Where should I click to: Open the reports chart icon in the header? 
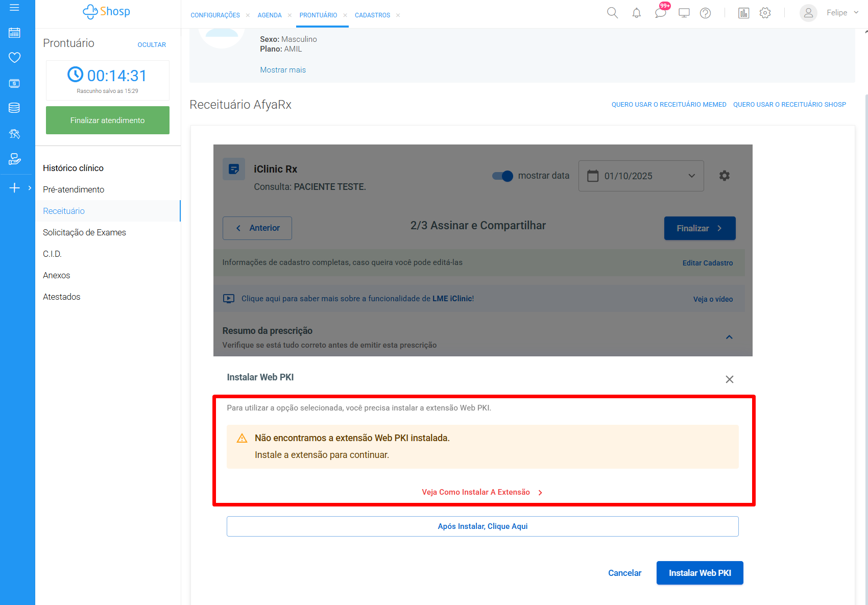tap(743, 13)
